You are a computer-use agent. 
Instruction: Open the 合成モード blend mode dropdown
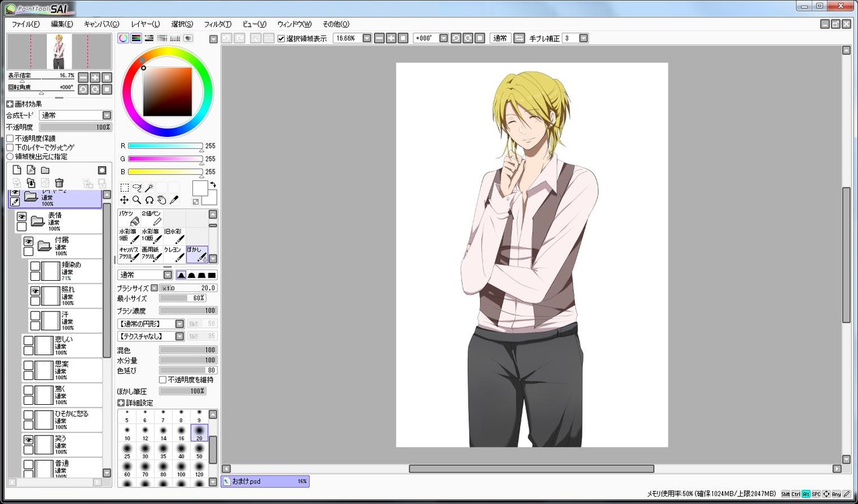pos(107,115)
